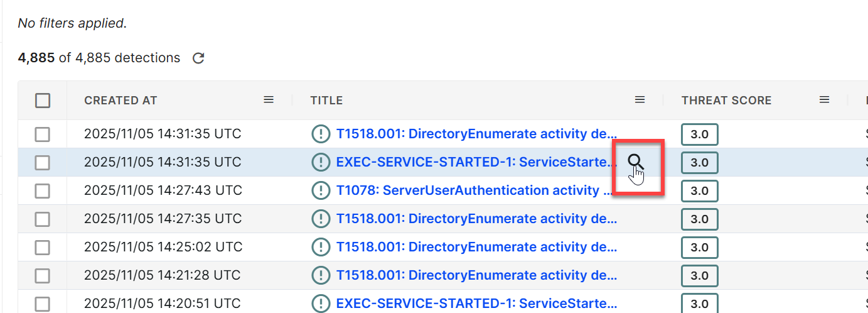Open the highlighted EXEC-SERVICE-STARTED-1 detection
Image resolution: width=868 pixels, height=313 pixels.
(x=477, y=162)
